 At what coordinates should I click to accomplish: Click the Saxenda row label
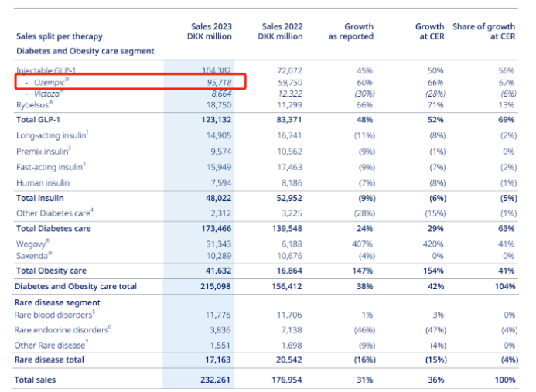34,256
